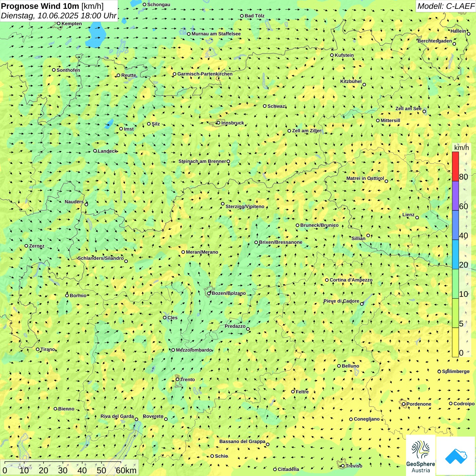
Task: Select the Matrei in Osttirol label
Action: point(365,178)
